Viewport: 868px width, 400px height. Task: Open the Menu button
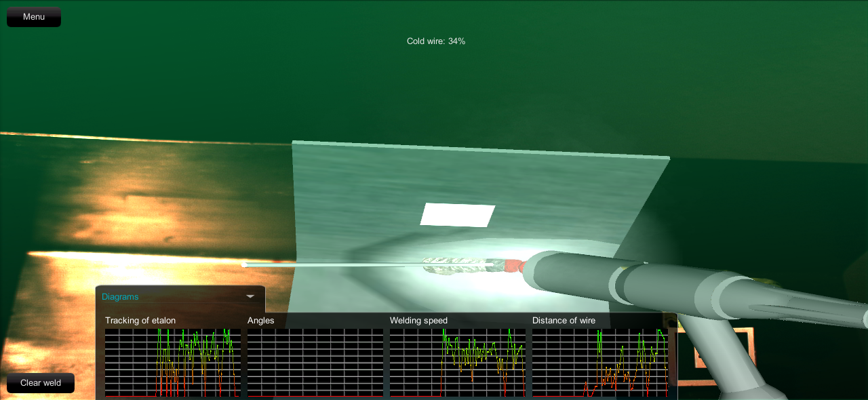(x=34, y=17)
